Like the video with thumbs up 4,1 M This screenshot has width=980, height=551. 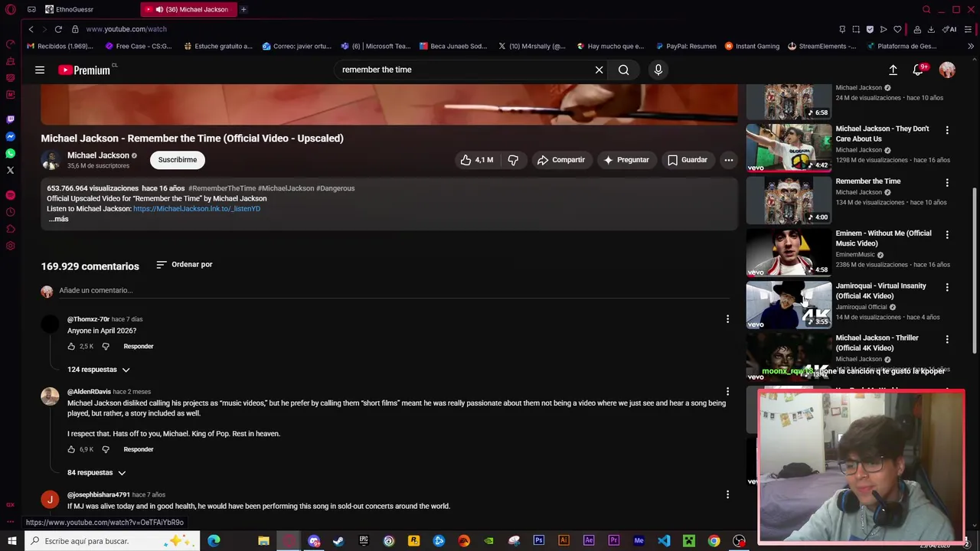tap(476, 160)
